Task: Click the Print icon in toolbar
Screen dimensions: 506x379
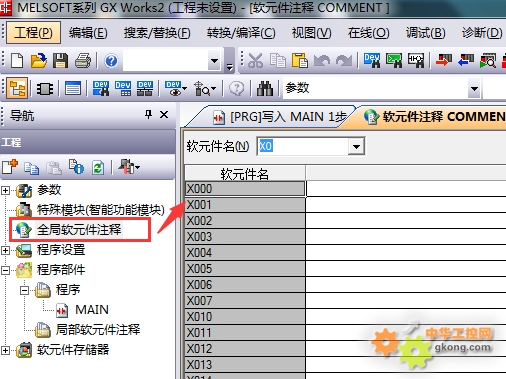Action: tap(83, 61)
